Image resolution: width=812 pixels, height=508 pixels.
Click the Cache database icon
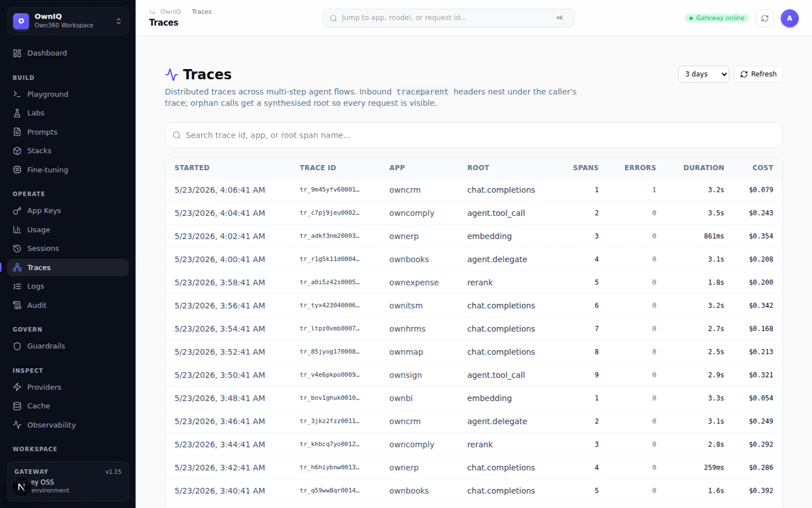pos(17,406)
